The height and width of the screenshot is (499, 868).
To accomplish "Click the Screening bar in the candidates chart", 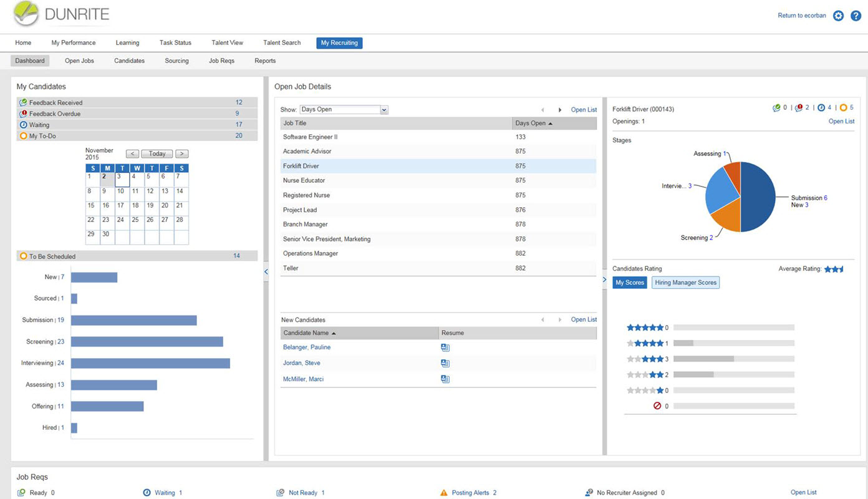I will pyautogui.click(x=147, y=341).
